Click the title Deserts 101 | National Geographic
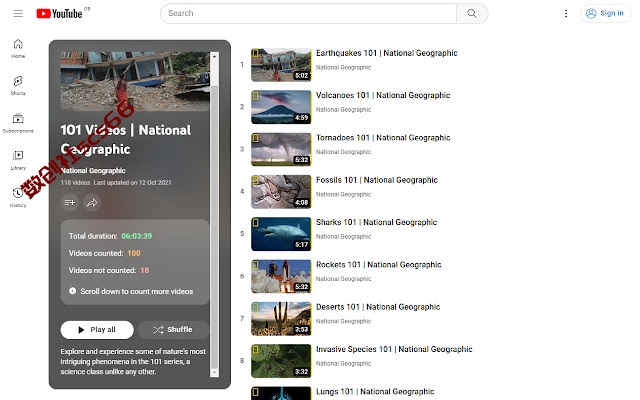This screenshot has width=640, height=400. click(x=378, y=307)
